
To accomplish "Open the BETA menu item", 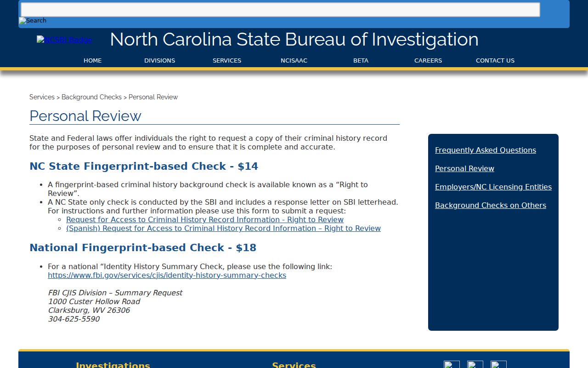I will [x=361, y=60].
